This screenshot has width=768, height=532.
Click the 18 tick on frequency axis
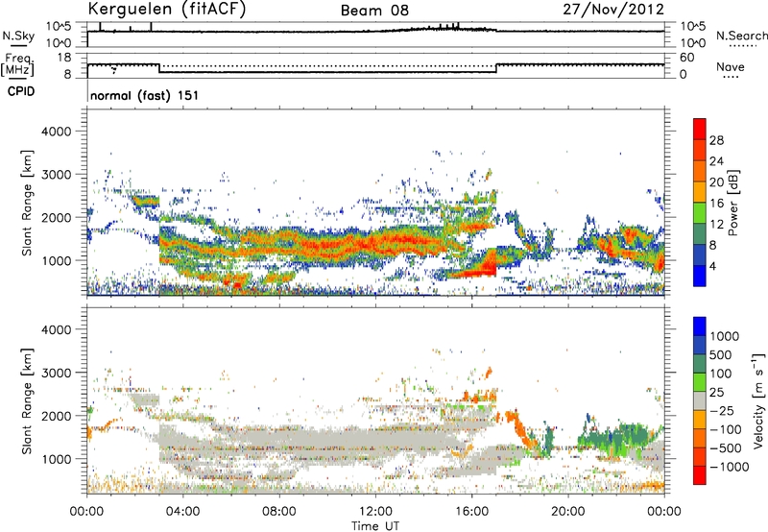coord(63,58)
